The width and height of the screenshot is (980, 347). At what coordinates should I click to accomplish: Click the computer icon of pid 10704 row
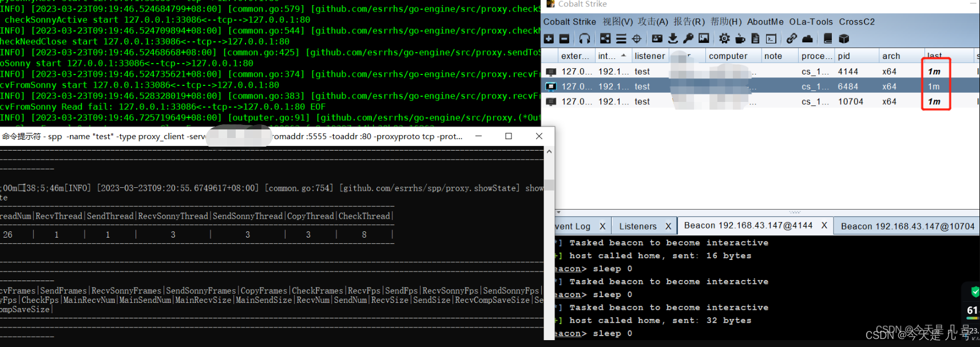coord(551,101)
